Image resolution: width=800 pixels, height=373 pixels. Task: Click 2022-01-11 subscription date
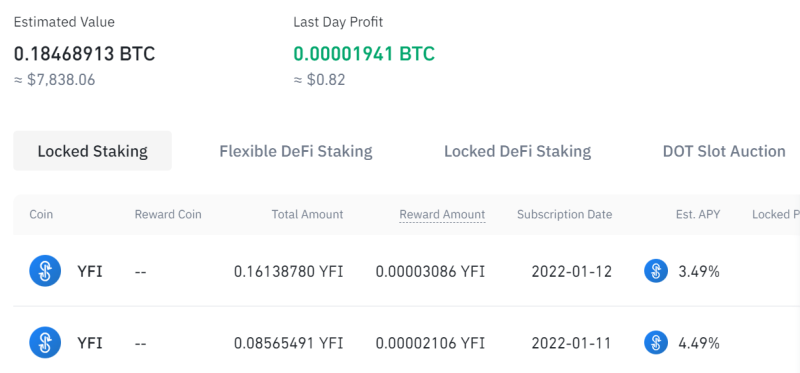click(571, 343)
